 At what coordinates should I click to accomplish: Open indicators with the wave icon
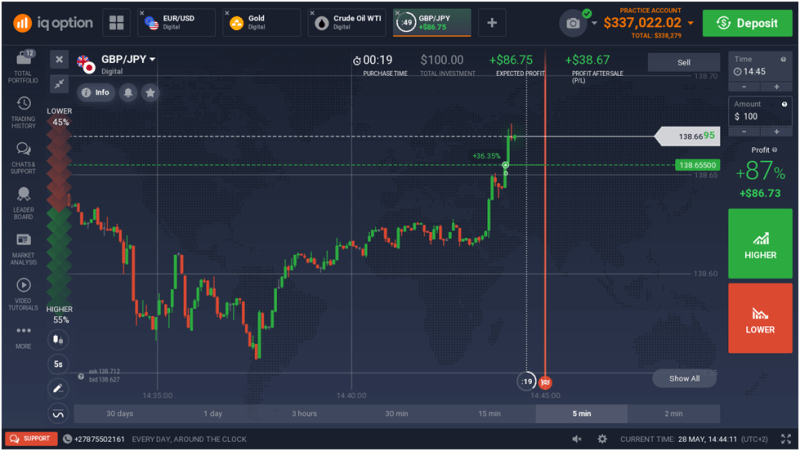[x=58, y=413]
